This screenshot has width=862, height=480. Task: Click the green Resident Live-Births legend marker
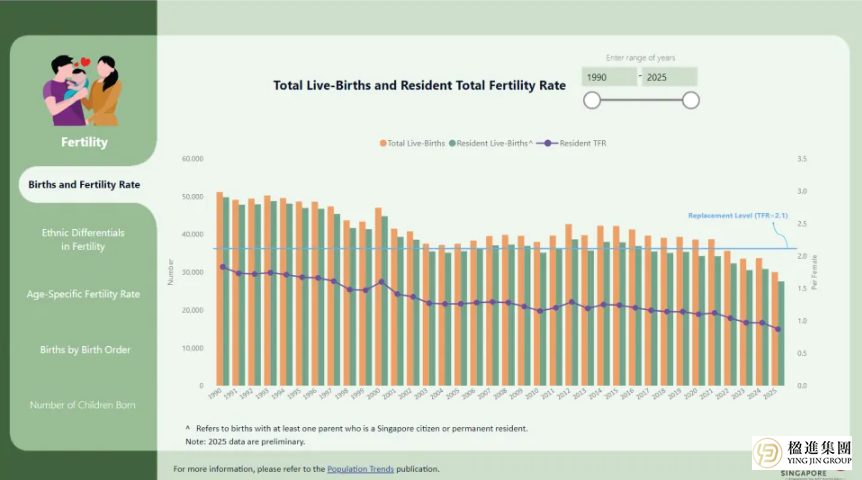coord(454,144)
